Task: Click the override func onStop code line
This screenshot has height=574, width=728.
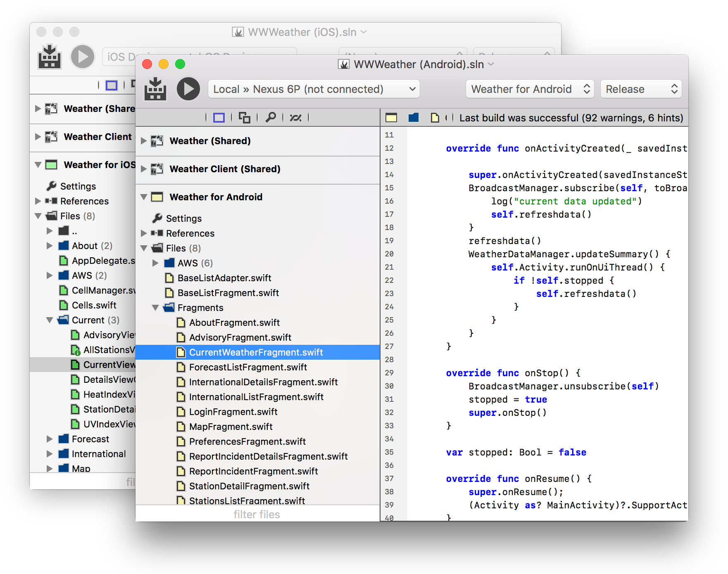Action: (513, 373)
